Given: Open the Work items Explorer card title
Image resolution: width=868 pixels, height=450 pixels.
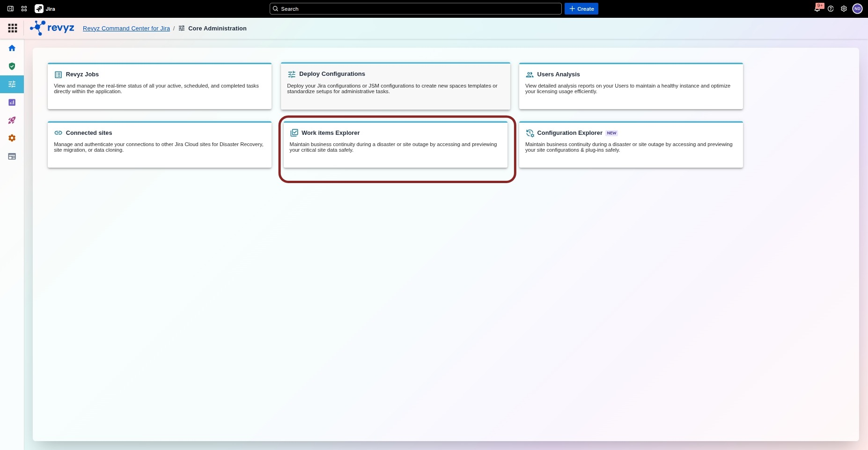Looking at the screenshot, I should (x=331, y=133).
